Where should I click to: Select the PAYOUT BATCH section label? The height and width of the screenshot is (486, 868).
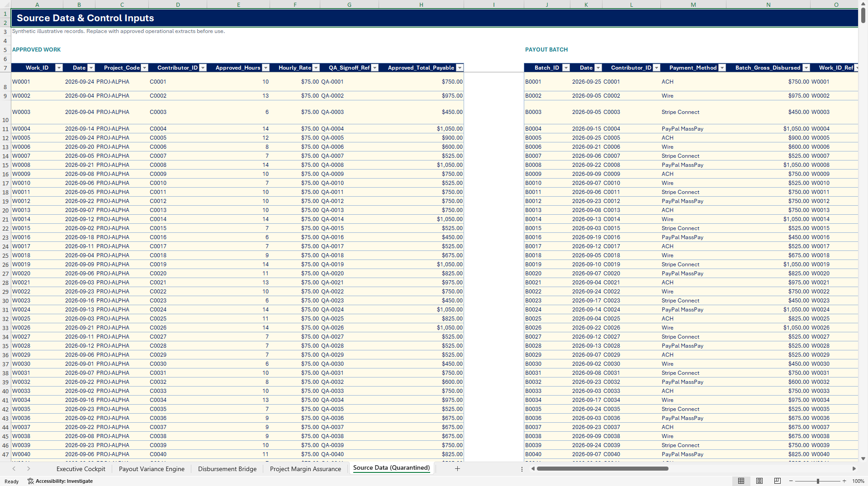tap(546, 50)
